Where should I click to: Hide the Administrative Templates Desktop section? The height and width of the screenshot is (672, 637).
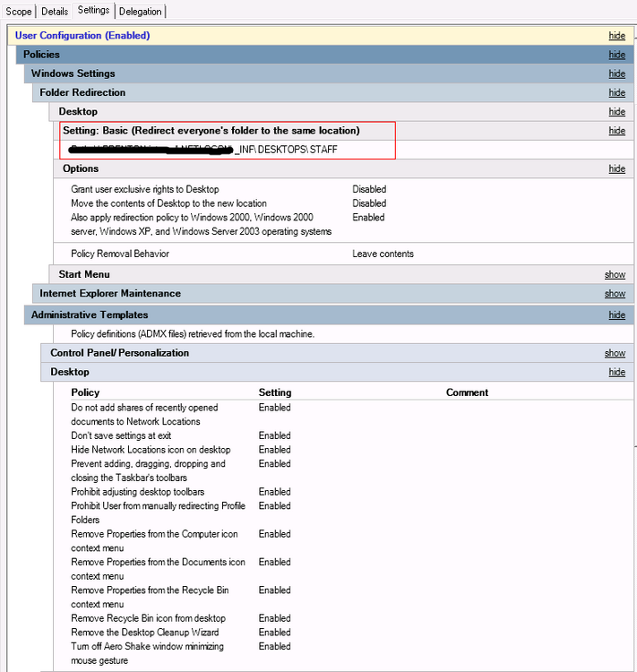point(617,372)
